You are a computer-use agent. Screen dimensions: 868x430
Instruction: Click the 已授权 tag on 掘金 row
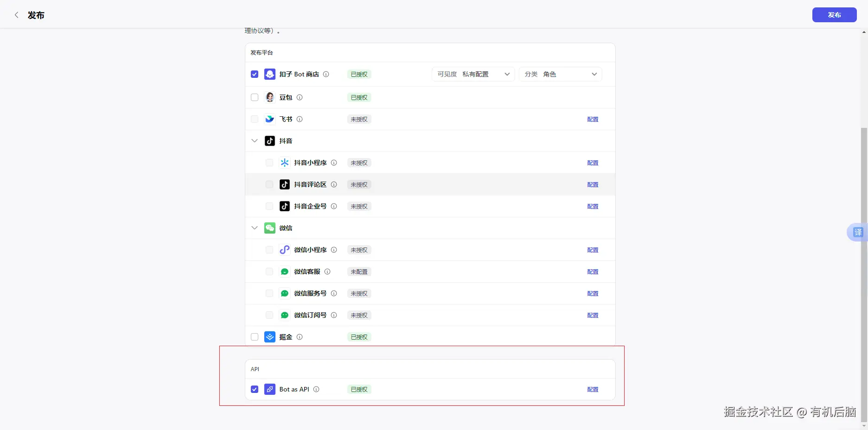[359, 337]
